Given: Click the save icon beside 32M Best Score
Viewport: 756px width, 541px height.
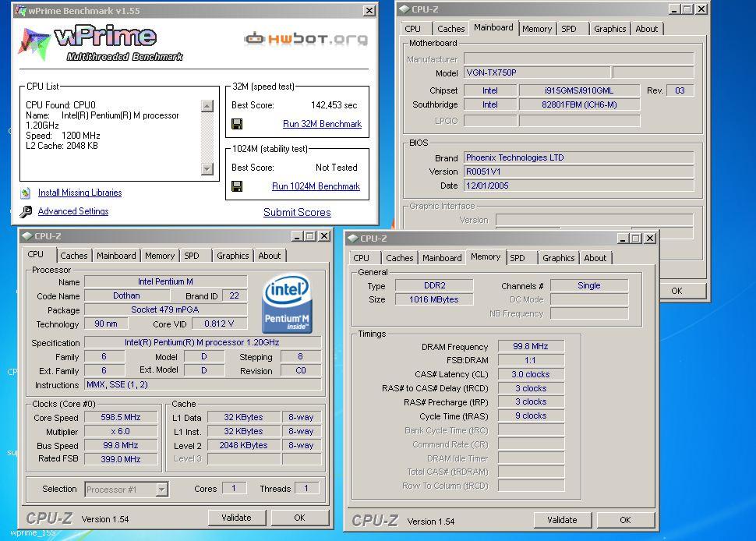Looking at the screenshot, I should pyautogui.click(x=237, y=124).
